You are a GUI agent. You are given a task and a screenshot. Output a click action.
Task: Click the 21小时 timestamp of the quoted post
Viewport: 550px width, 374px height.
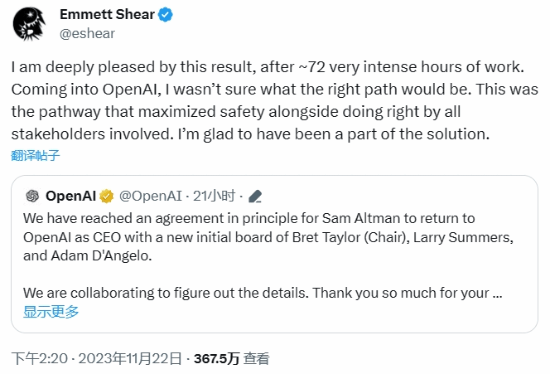[214, 196]
